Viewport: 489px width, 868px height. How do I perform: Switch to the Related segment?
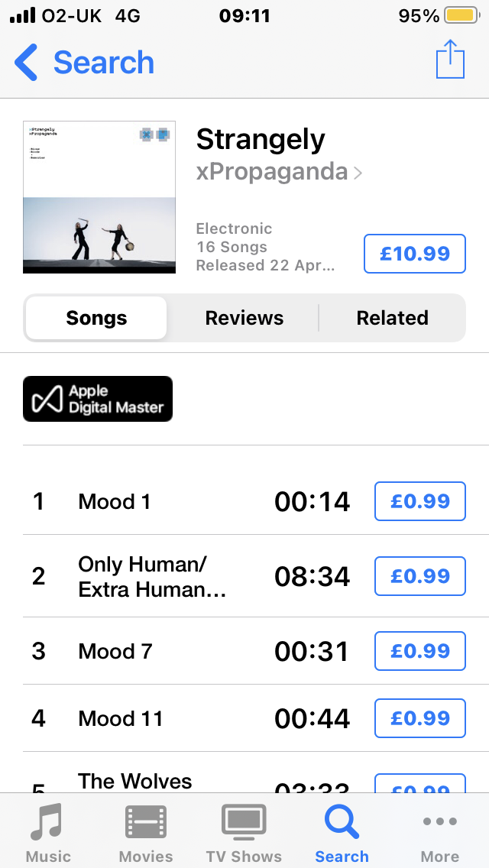pos(392,318)
